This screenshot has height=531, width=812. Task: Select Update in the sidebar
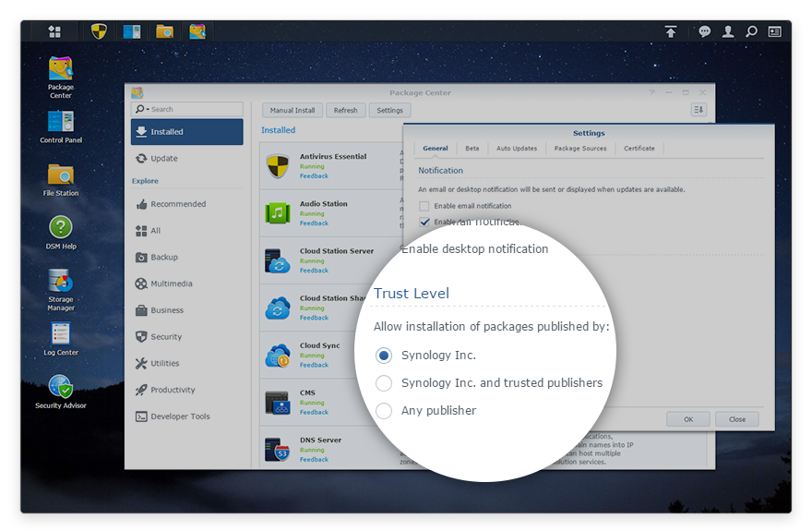187,159
